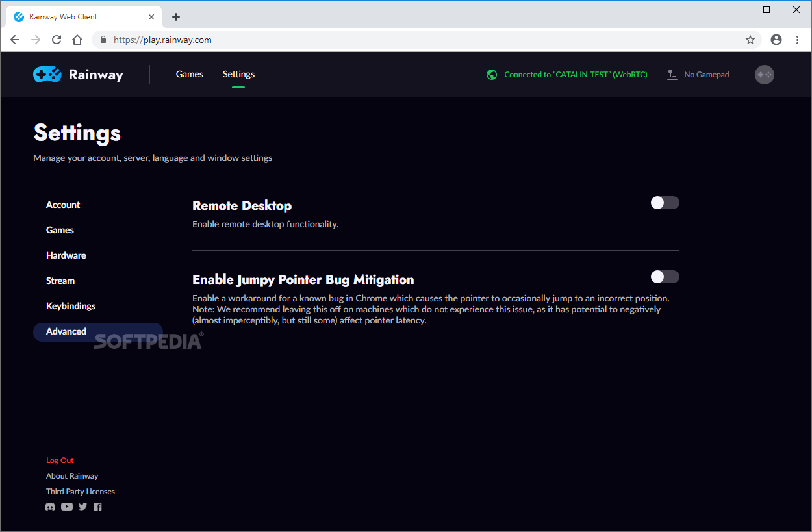Open the YouTube social icon

pyautogui.click(x=67, y=507)
